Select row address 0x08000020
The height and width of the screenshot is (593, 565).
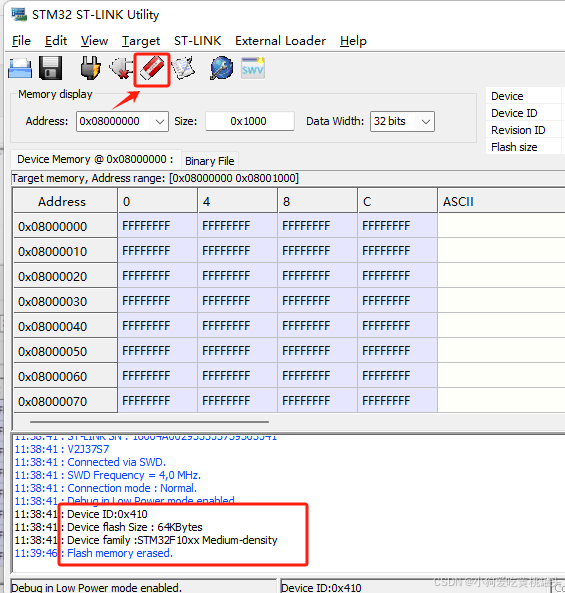pos(65,276)
